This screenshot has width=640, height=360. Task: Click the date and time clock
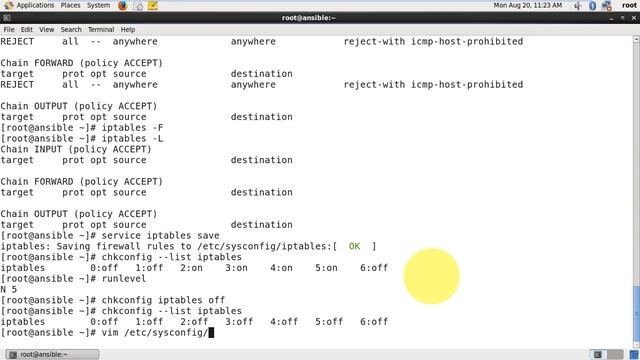527,5
